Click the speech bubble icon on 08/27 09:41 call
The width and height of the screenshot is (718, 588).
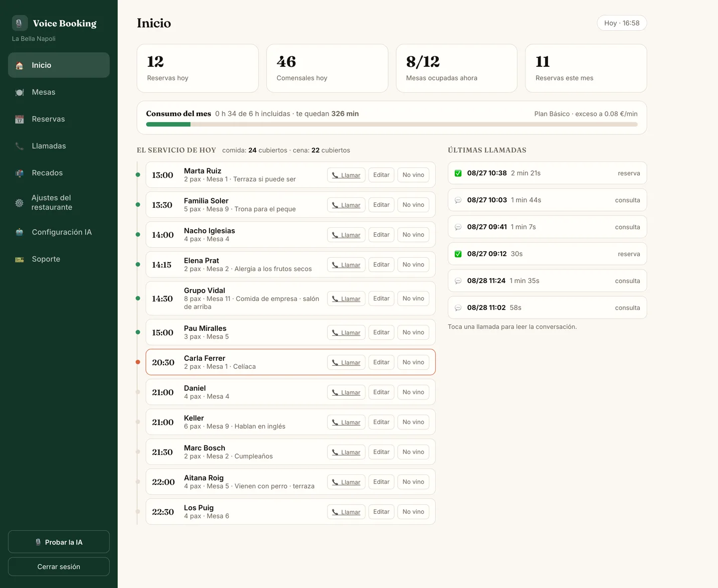(x=458, y=227)
